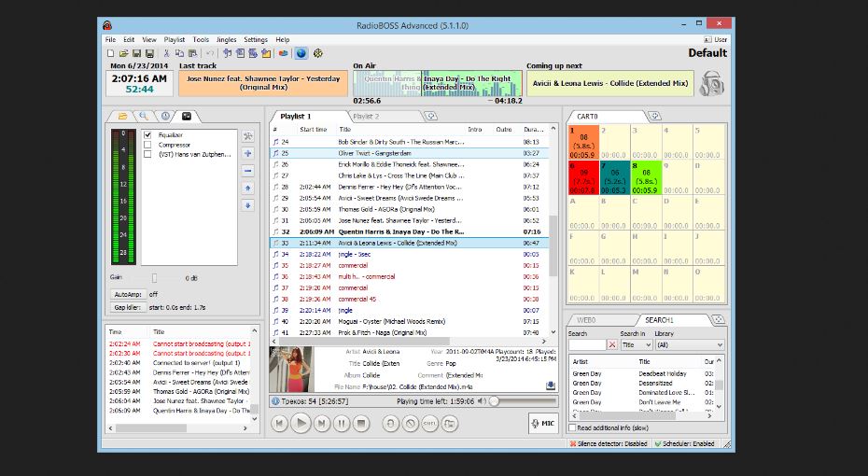Enable the (VST) Hans van Zutphen checkbox
This screenshot has width=868, height=476.
pyautogui.click(x=147, y=154)
